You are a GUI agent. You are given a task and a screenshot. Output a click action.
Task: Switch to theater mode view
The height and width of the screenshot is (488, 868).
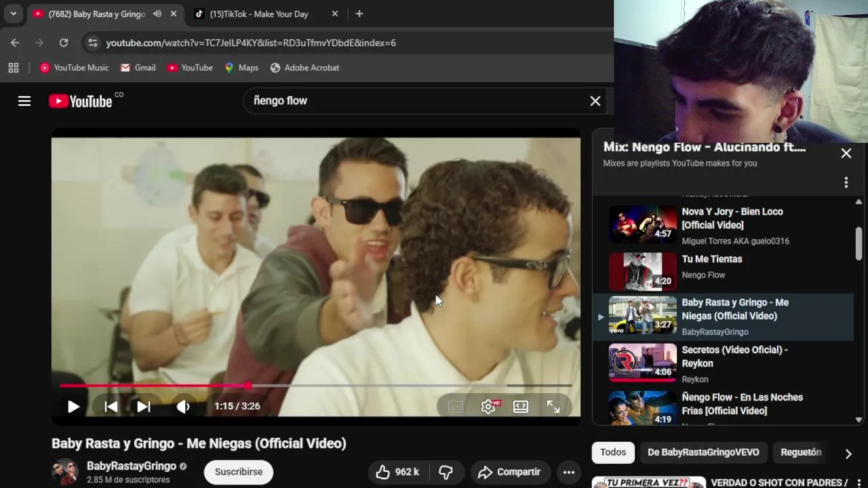point(520,407)
